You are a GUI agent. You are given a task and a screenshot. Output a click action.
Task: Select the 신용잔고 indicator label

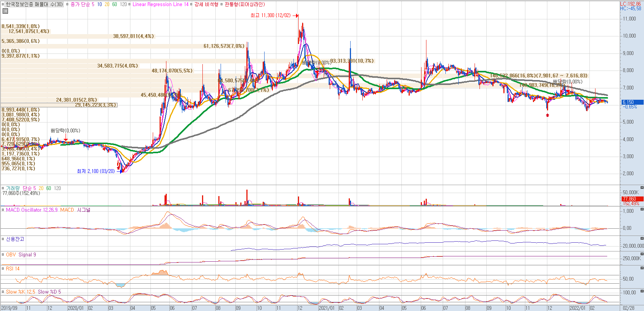(15, 239)
